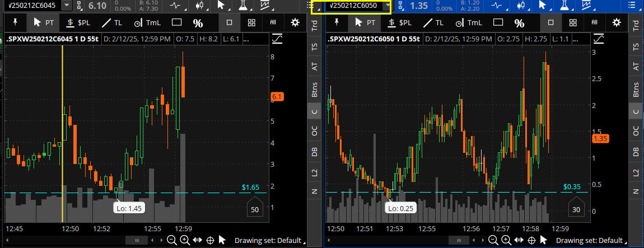The width and height of the screenshot is (644, 248).
Task: Select PT pointer tool in right chart
Action: [365, 23]
